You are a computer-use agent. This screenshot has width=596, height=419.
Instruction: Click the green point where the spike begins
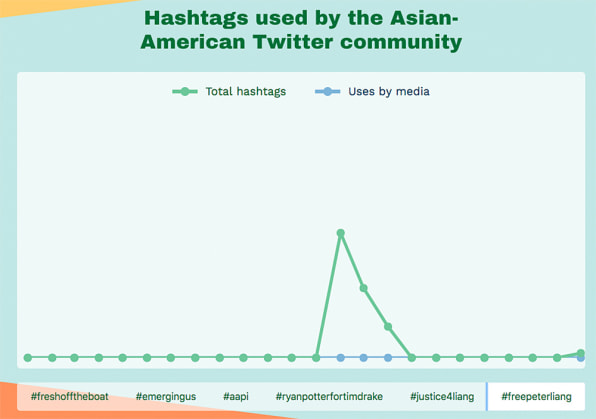point(316,358)
